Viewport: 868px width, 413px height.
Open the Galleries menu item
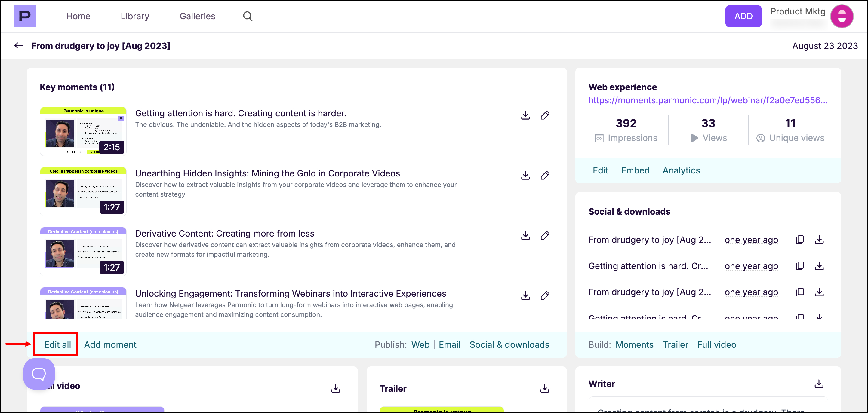[x=197, y=16]
